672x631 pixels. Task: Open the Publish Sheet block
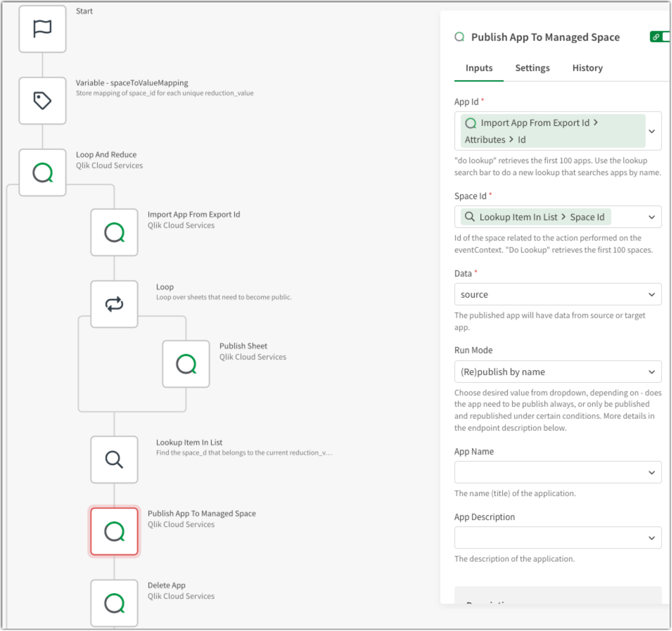click(186, 363)
